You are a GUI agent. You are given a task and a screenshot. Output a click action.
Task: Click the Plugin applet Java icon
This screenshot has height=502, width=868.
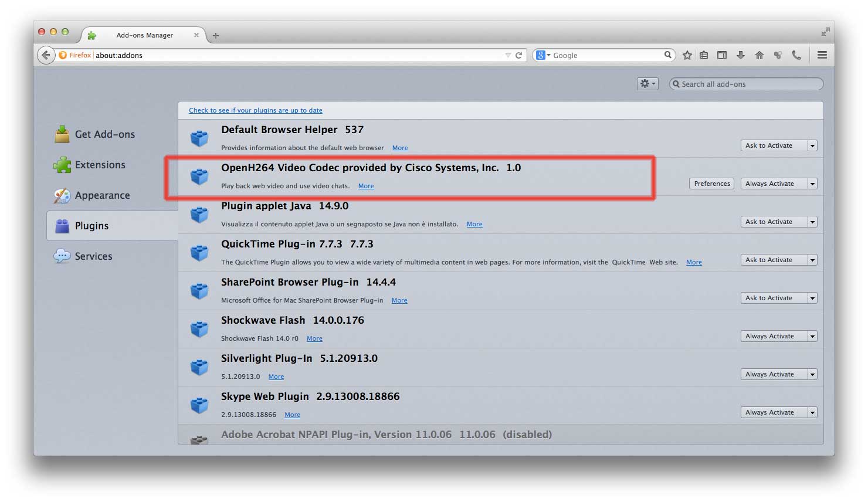(199, 215)
